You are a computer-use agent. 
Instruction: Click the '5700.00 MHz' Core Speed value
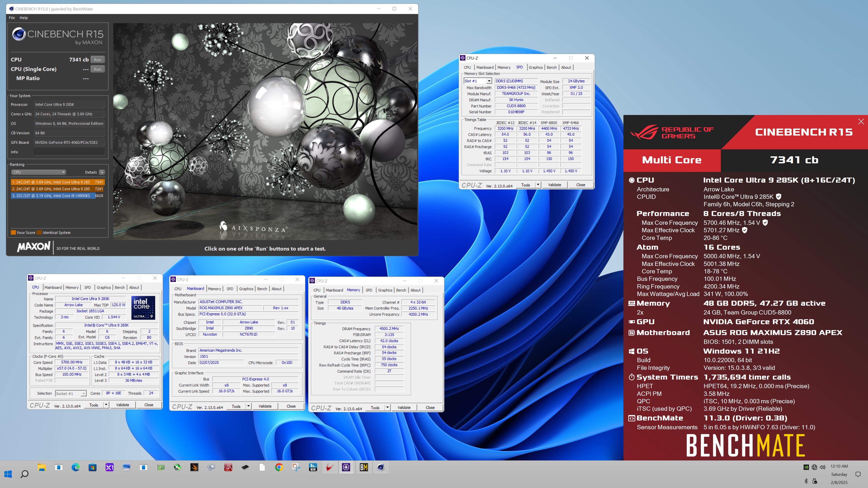(72, 362)
